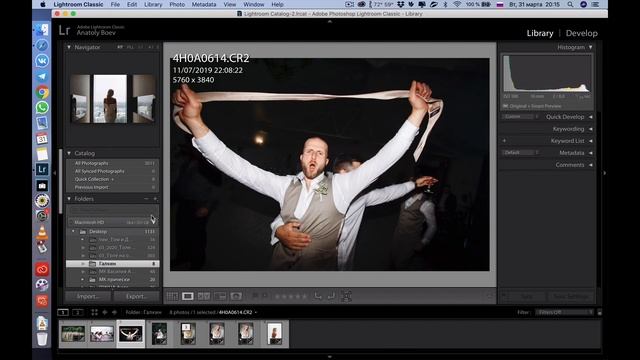Open the VK app in the Dock
Viewport: 640px width, 360px height.
42,61
